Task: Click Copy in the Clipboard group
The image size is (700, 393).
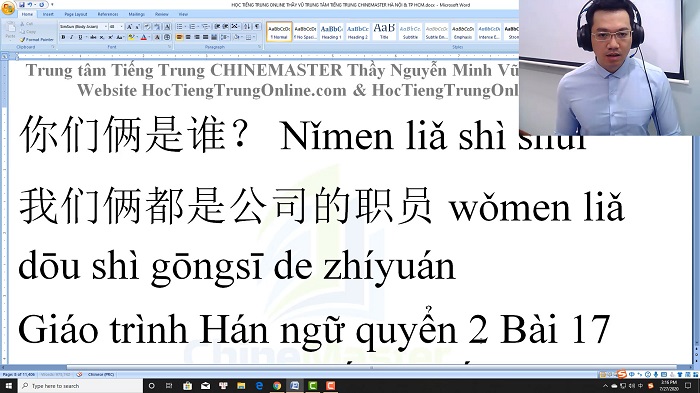Action: click(29, 32)
